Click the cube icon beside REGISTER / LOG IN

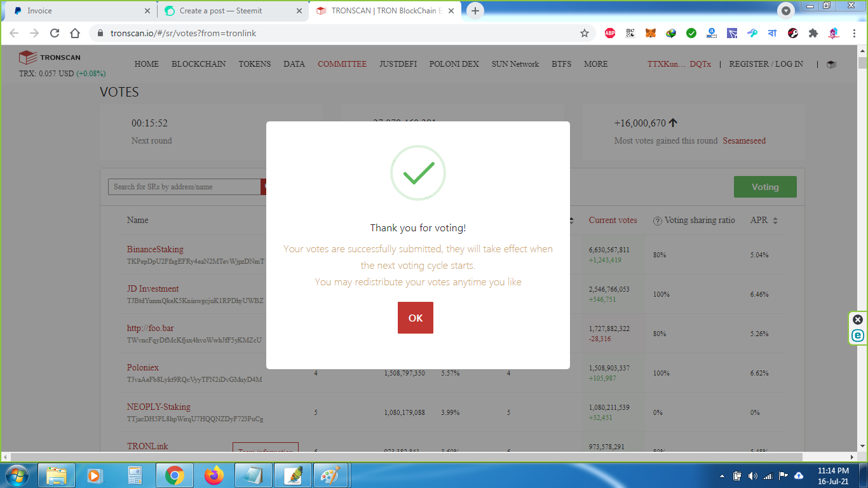pyautogui.click(x=831, y=64)
